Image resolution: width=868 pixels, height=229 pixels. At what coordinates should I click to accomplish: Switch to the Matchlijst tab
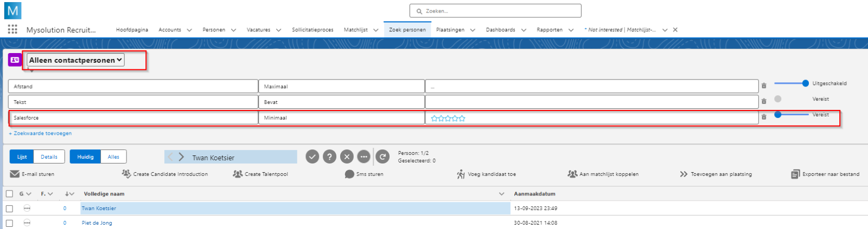[355, 30]
